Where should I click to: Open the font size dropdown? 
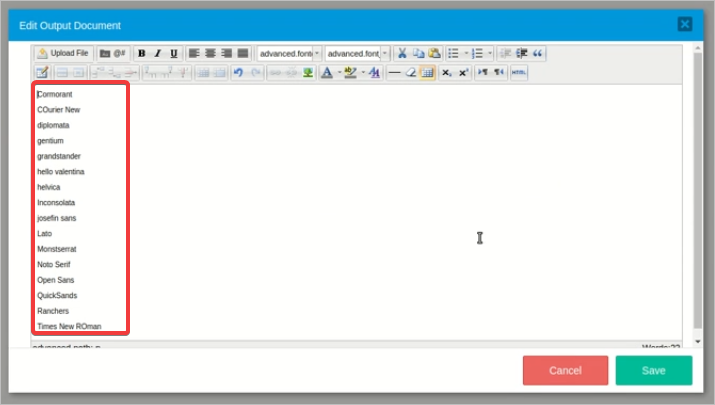(x=357, y=53)
